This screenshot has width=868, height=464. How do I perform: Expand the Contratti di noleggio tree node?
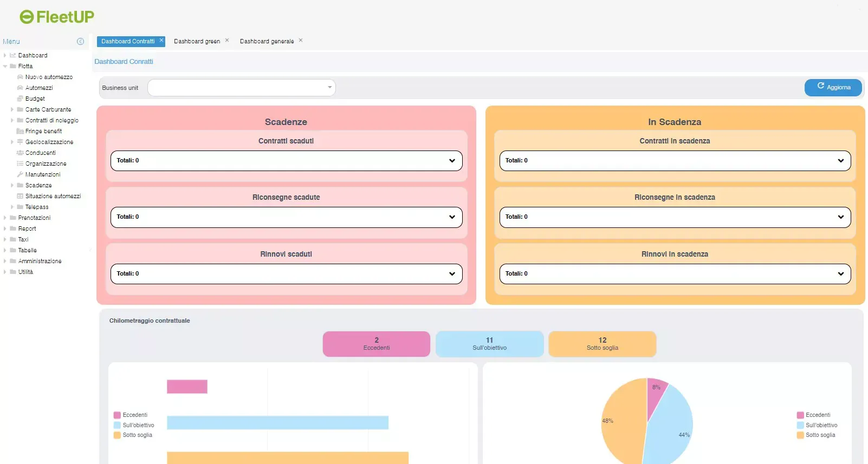(x=12, y=120)
